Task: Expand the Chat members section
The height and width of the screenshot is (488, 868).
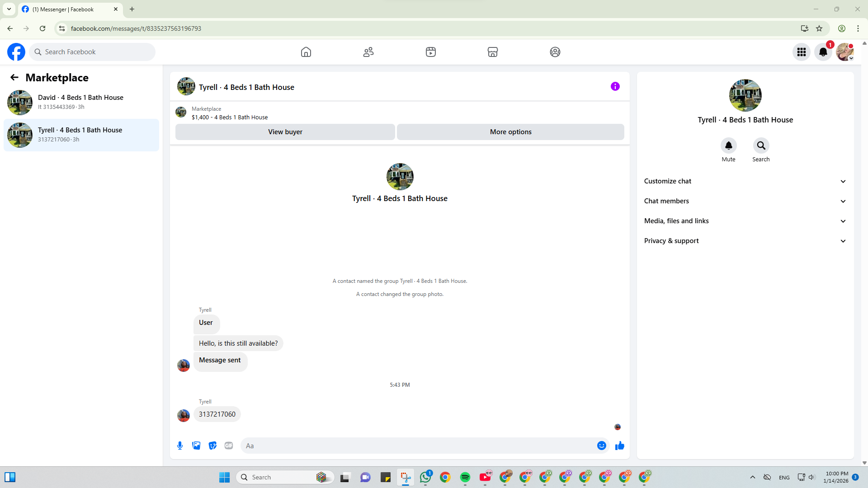Action: [x=745, y=201]
